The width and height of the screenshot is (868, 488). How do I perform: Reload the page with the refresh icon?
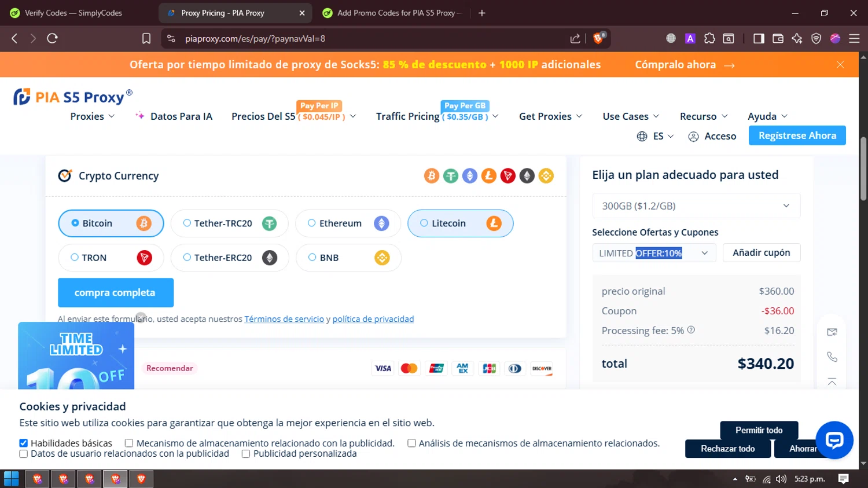tap(52, 38)
